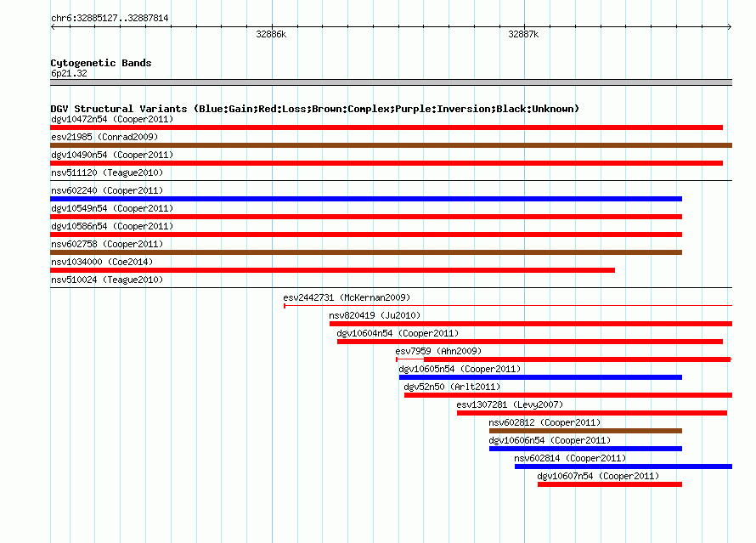Click the nsv1034000 (Coe2014) label
This screenshot has height=543, width=756.
[102, 262]
